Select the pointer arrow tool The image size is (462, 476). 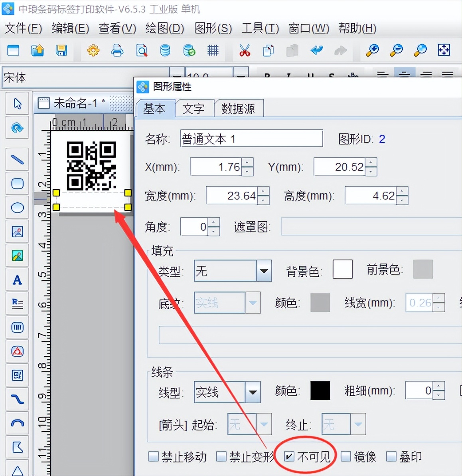(x=17, y=103)
